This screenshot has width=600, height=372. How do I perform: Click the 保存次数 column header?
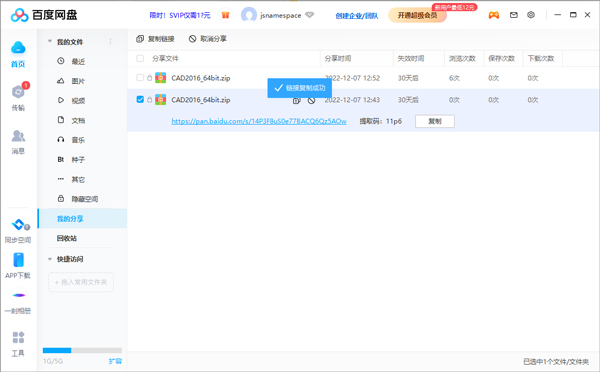(x=502, y=59)
